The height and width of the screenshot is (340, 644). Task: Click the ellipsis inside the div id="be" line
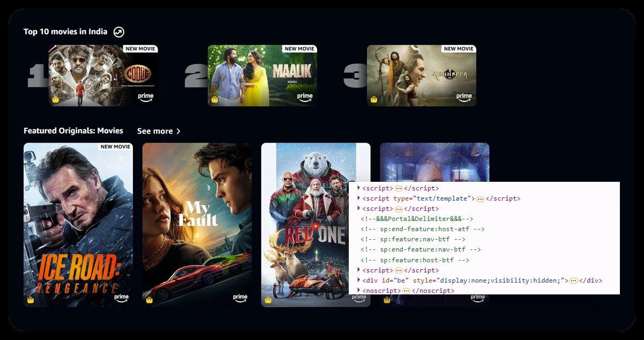pyautogui.click(x=573, y=281)
